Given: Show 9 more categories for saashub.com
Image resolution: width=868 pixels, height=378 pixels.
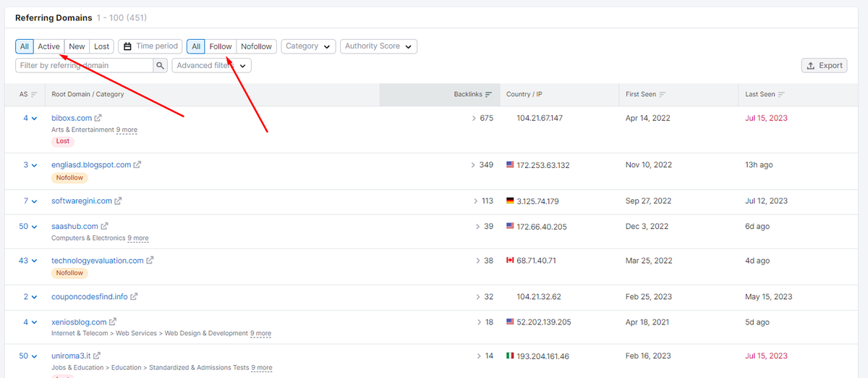Looking at the screenshot, I should [138, 238].
